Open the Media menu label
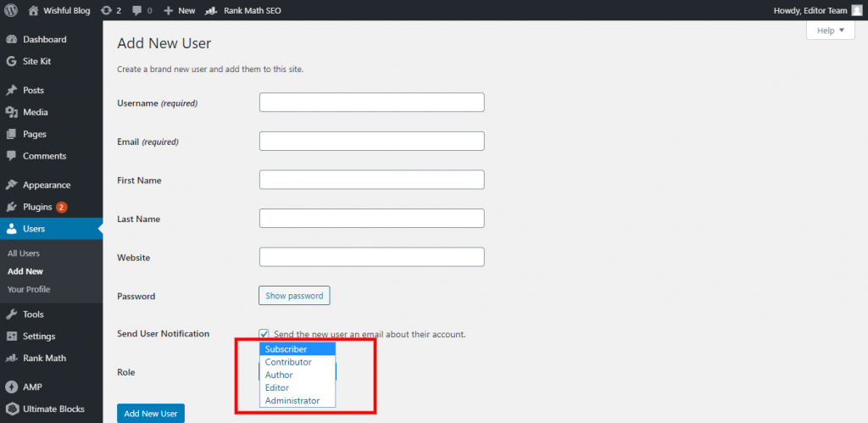Image resolution: width=868 pixels, height=423 pixels. (36, 113)
